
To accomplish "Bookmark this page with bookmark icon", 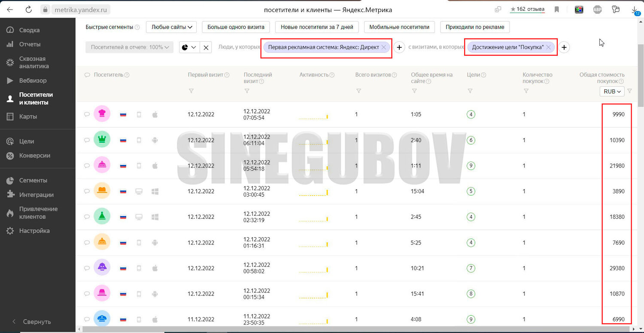I will point(557,9).
